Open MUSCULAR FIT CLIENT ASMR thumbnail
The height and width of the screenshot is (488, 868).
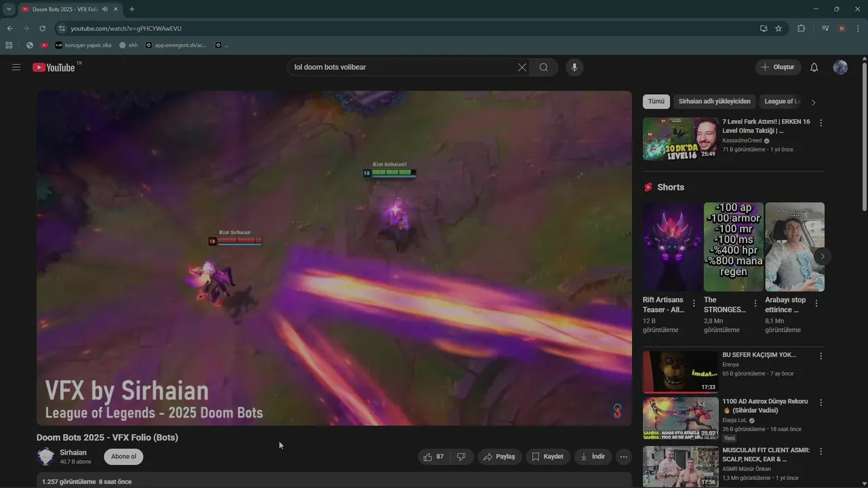(681, 466)
